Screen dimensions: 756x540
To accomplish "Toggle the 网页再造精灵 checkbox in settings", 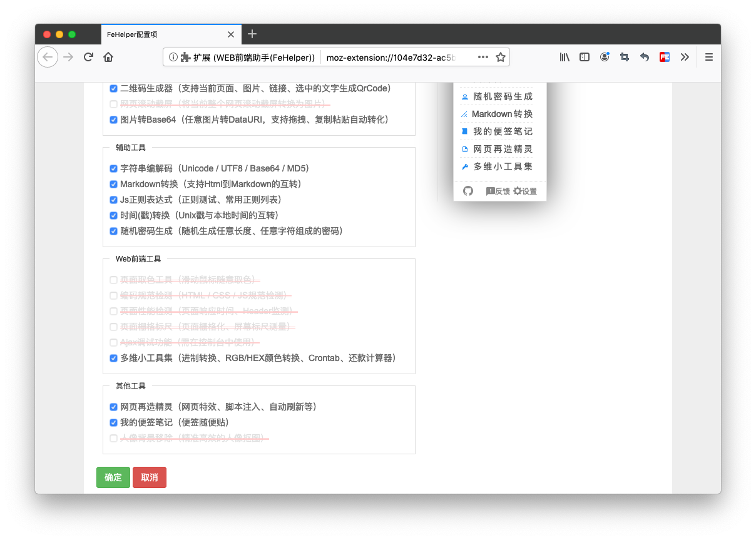I will tap(113, 407).
